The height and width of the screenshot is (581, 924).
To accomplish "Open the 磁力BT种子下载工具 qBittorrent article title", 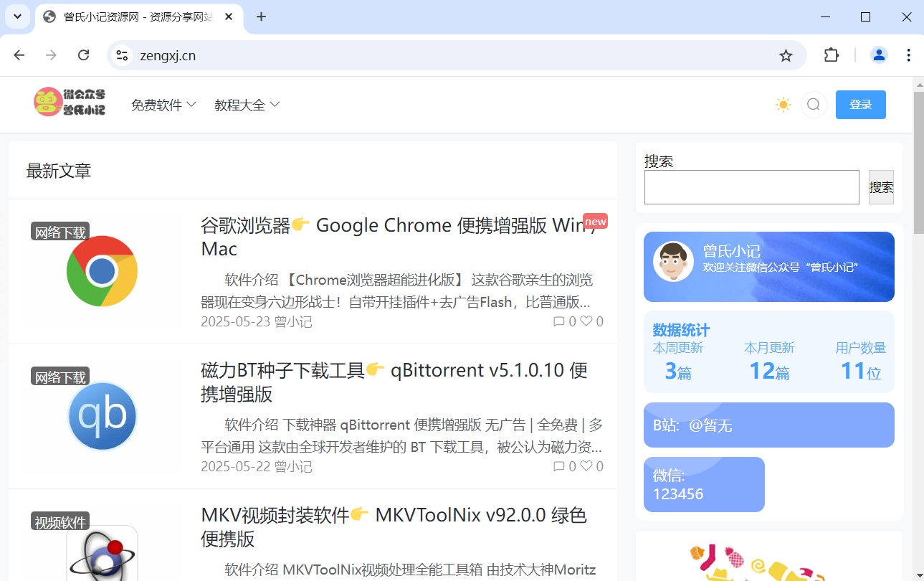I will pyautogui.click(x=394, y=382).
